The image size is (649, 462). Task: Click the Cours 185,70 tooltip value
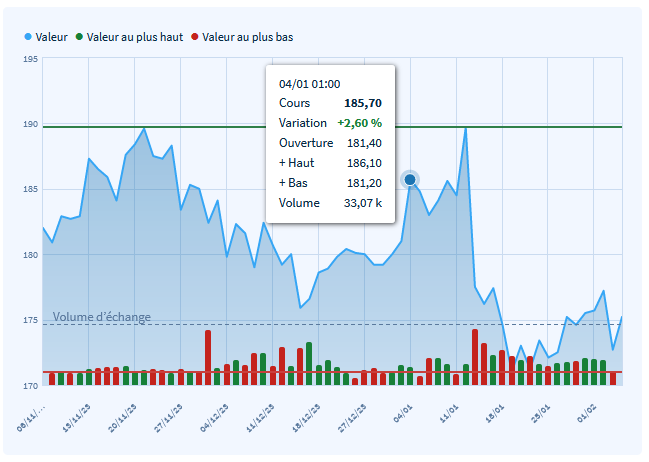pyautogui.click(x=363, y=103)
